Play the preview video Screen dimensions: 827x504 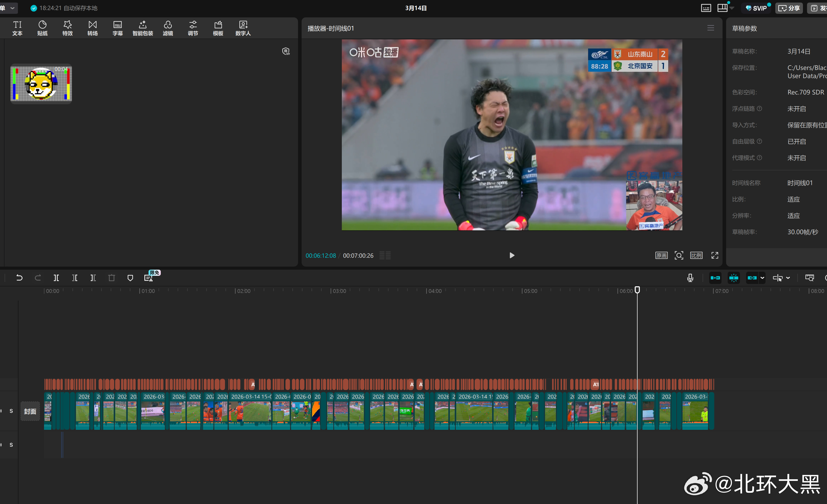click(x=512, y=256)
